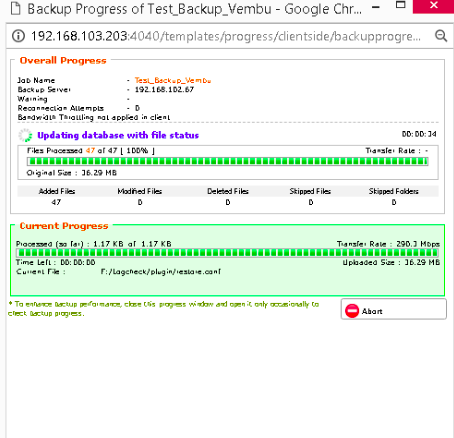Screen dimensions: 454x438
Task: Click the overall files processed progress bar
Action: tap(228, 162)
